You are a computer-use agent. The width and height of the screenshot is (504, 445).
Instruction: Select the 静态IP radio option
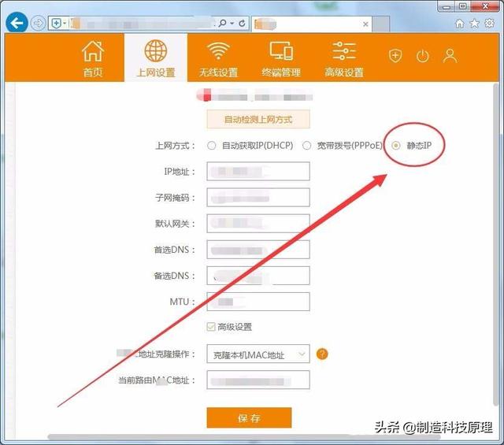tap(397, 146)
